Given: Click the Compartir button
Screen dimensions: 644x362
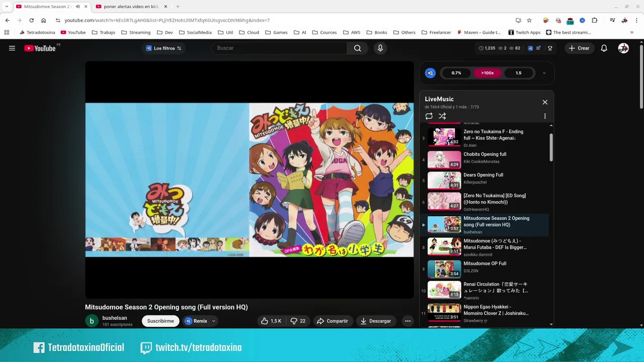Looking at the screenshot, I should coord(332,321).
